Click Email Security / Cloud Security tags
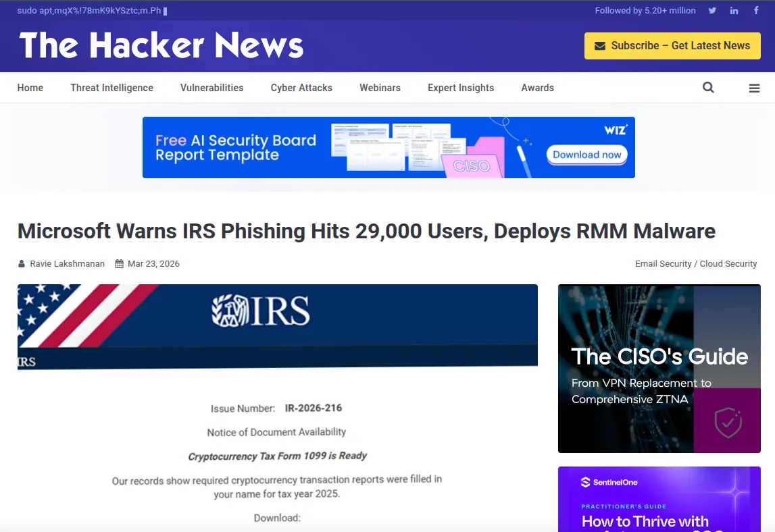775x532 pixels. click(696, 264)
